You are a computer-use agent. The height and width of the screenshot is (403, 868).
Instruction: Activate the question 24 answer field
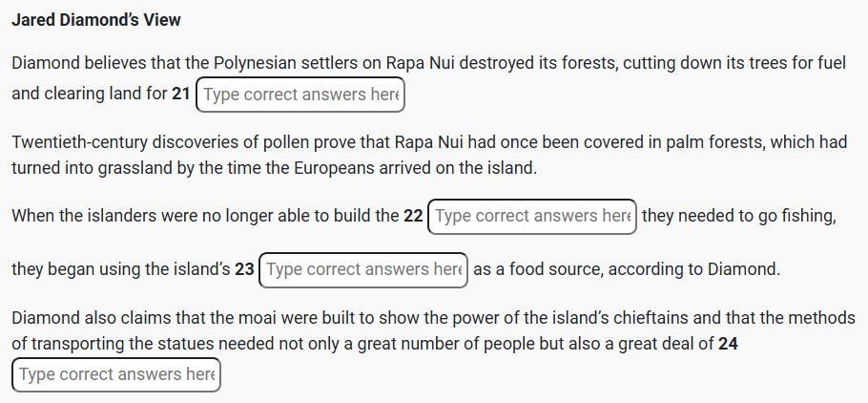pos(116,374)
